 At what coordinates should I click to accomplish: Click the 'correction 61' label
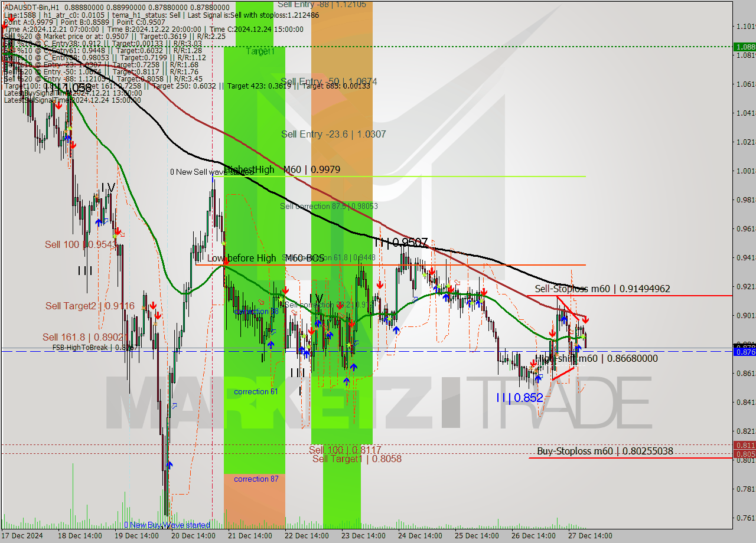[x=256, y=391]
